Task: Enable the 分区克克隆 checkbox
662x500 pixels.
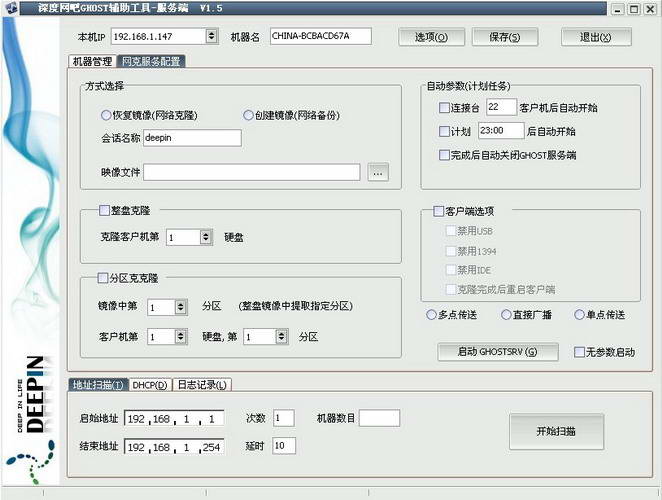Action: [x=103, y=278]
